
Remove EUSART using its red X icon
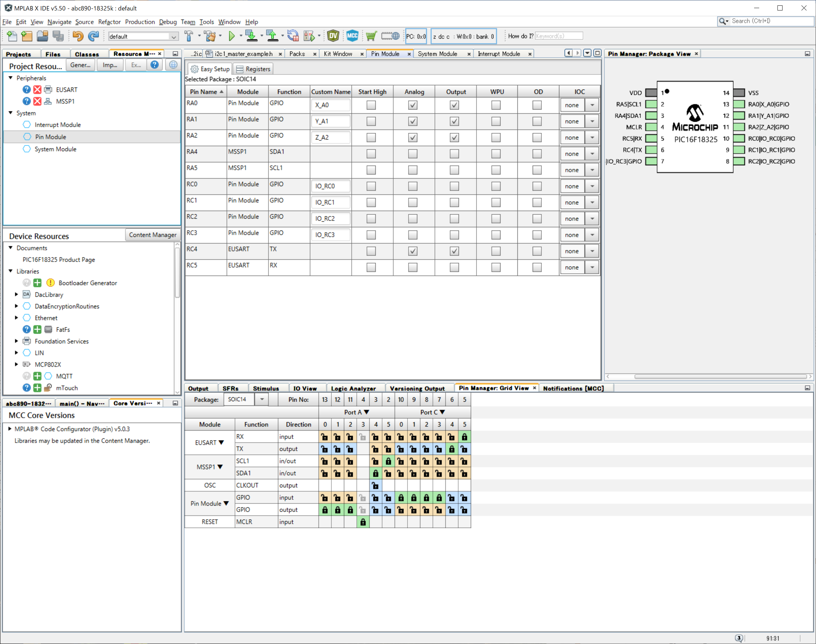(x=37, y=90)
